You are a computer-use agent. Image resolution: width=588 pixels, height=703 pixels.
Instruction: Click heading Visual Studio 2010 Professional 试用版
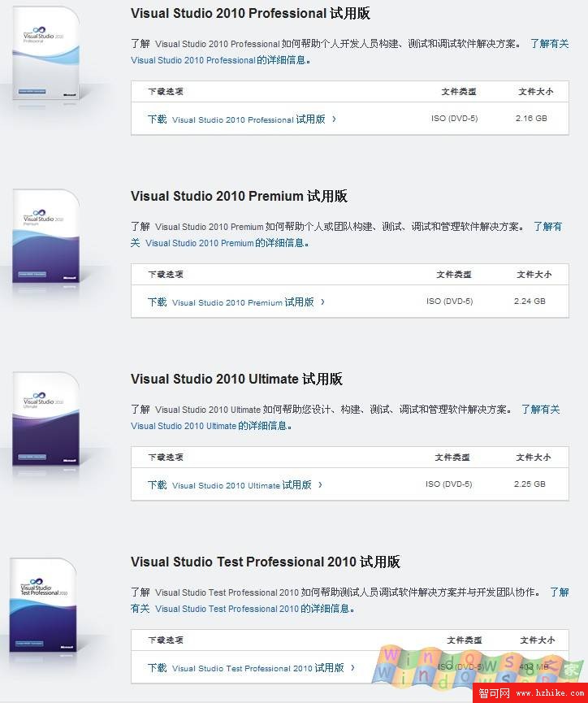click(250, 14)
